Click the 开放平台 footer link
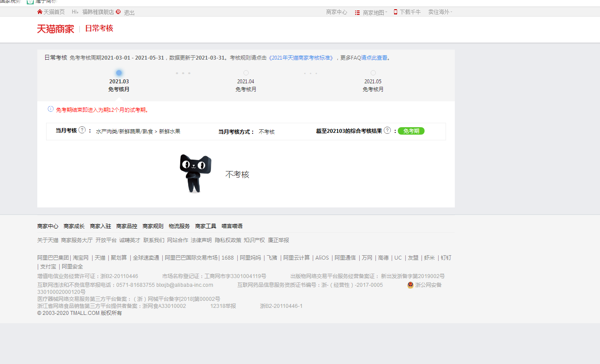This screenshot has width=600, height=364. click(106, 240)
